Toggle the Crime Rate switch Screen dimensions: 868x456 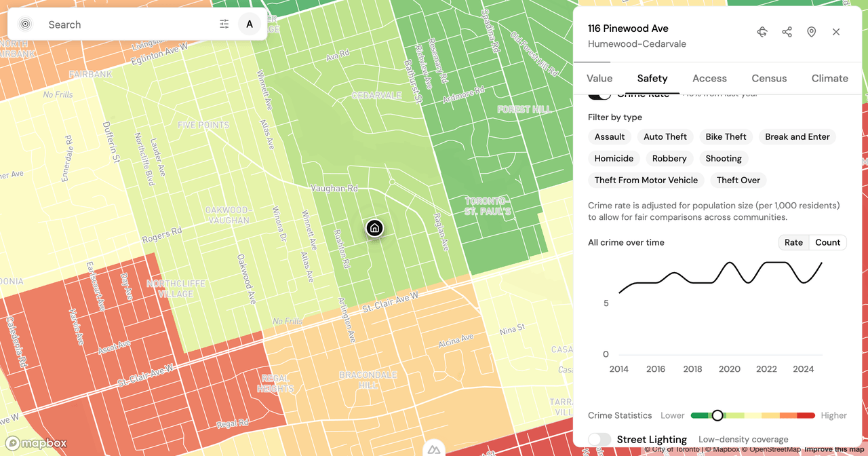coord(599,95)
